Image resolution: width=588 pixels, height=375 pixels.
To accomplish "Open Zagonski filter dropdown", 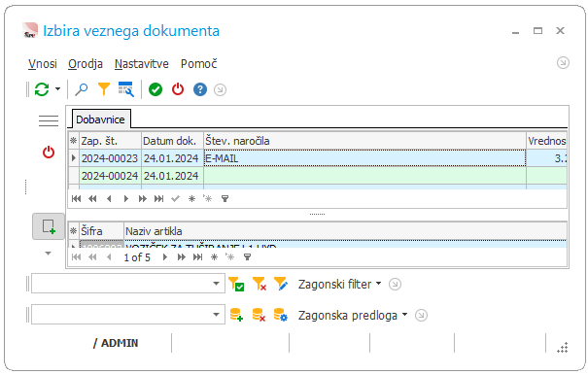I will (339, 285).
